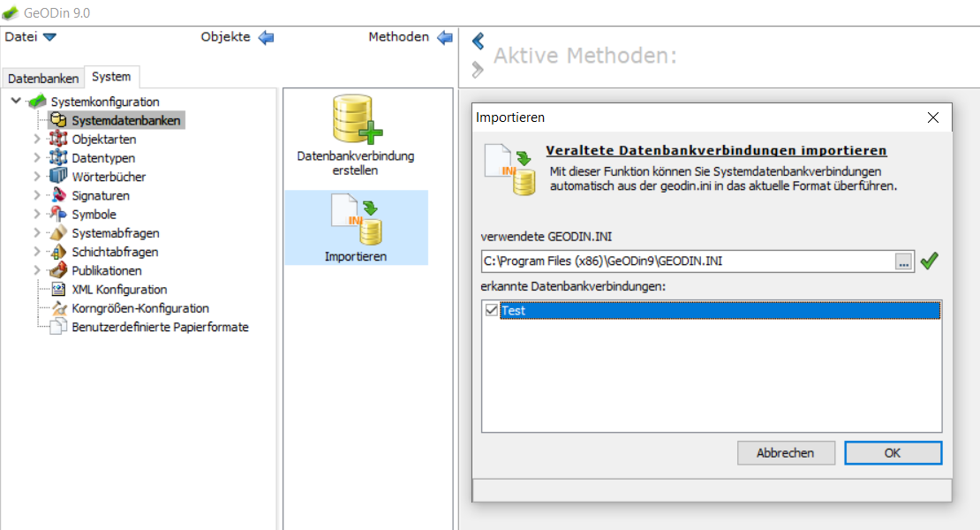Select Systemabfragen label in the tree
Viewport: 980px width, 530px height.
point(116,232)
